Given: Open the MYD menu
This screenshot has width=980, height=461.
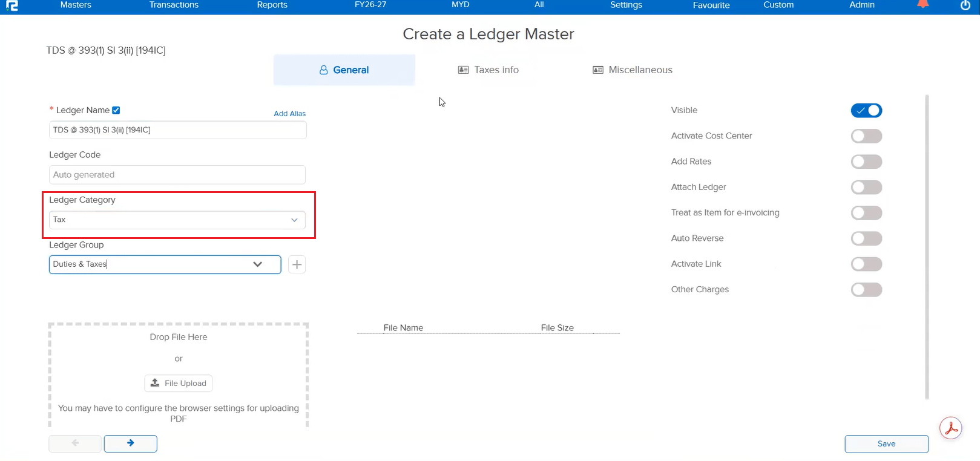Looking at the screenshot, I should pos(461,5).
